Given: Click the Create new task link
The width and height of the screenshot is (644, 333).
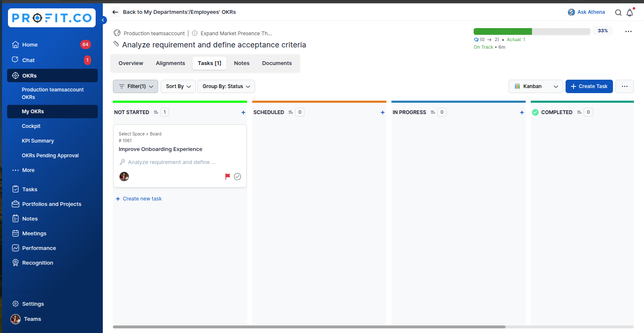Looking at the screenshot, I should pos(139,199).
